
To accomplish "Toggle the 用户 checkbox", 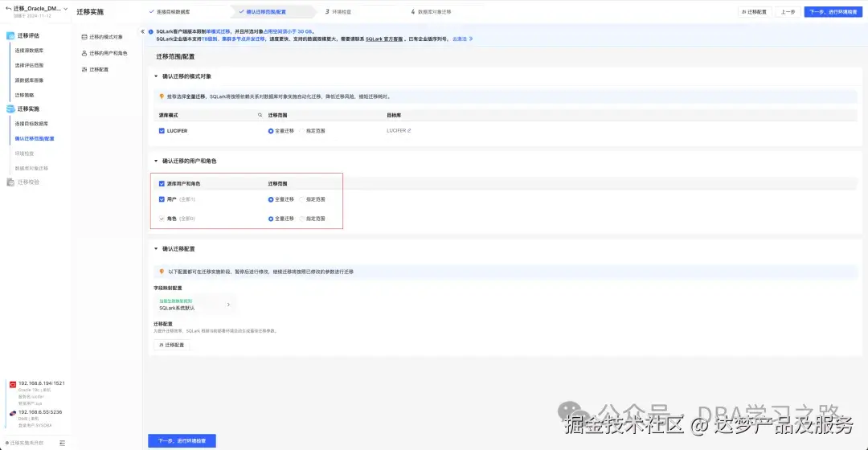I will [x=162, y=199].
